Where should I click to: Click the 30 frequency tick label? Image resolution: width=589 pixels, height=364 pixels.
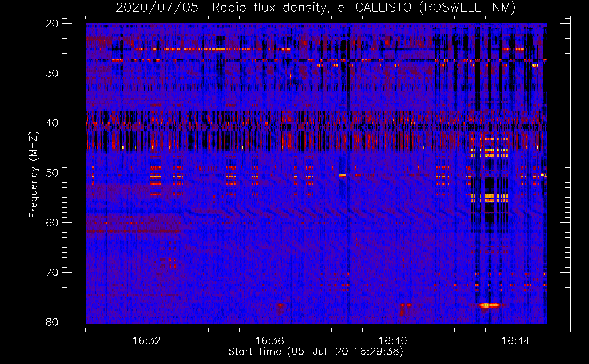tap(52, 73)
